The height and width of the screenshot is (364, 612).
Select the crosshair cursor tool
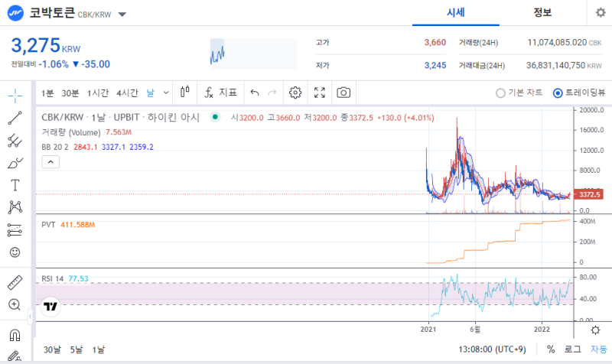[x=15, y=96]
